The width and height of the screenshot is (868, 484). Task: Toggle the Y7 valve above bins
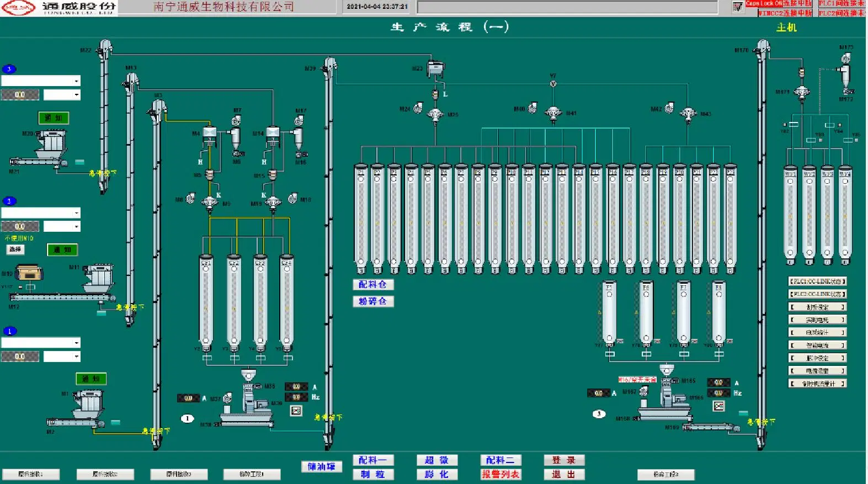(x=553, y=84)
